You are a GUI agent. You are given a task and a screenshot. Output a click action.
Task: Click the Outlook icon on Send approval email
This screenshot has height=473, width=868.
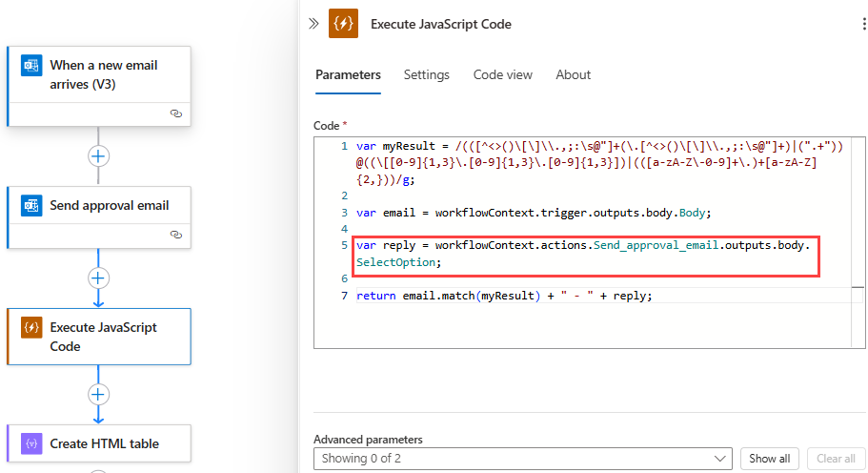pyautogui.click(x=31, y=205)
